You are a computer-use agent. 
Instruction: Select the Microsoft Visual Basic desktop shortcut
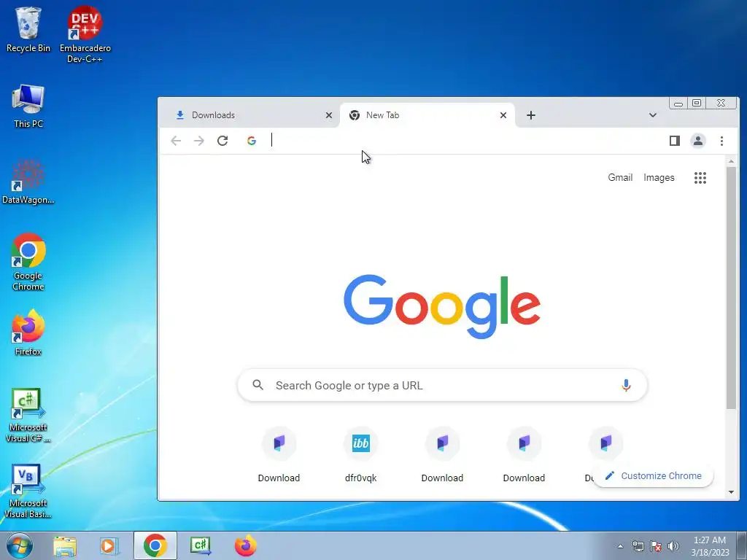click(x=28, y=491)
